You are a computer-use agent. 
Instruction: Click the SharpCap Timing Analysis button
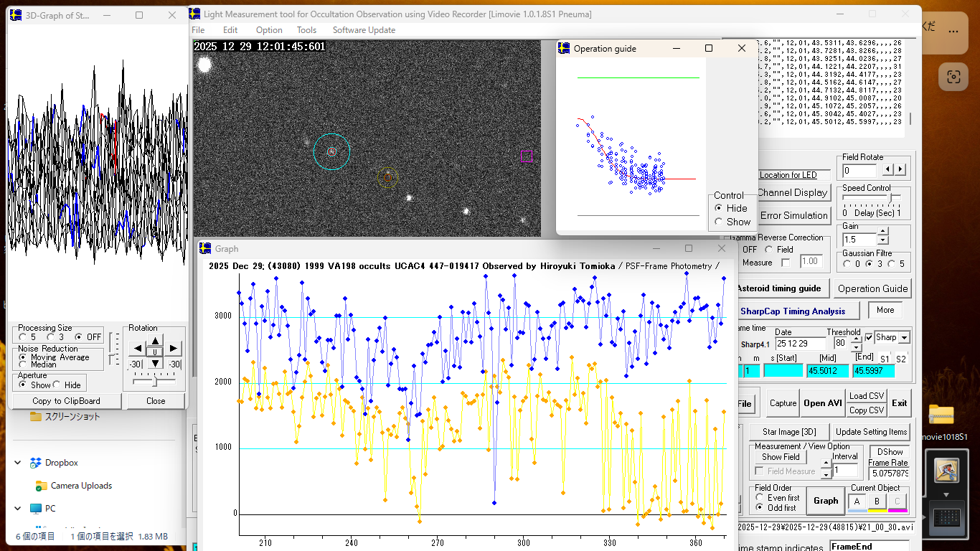click(x=793, y=311)
